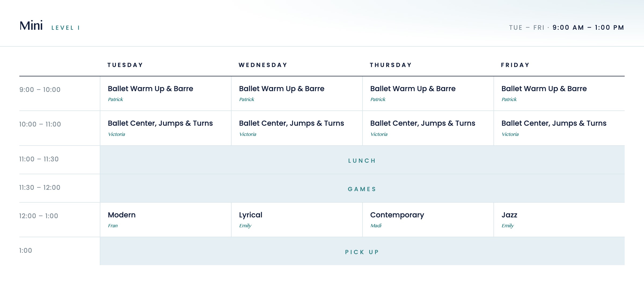The image size is (644, 282).
Task: Click the Wednesday column header
Action: point(263,65)
